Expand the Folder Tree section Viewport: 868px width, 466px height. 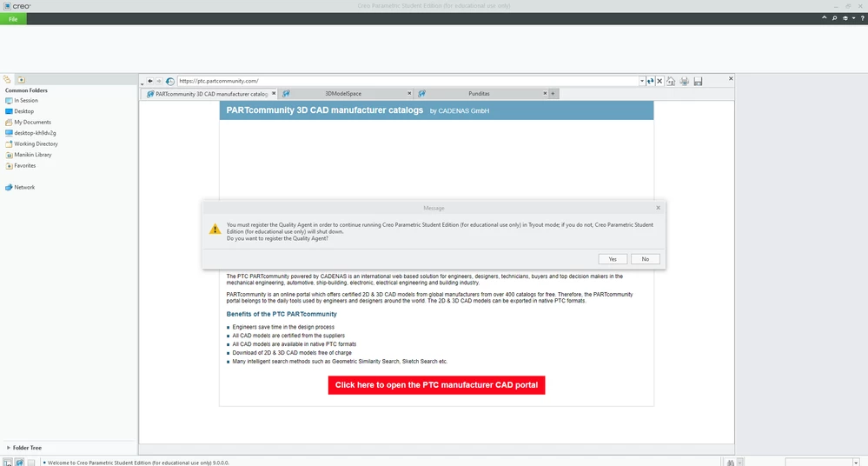pyautogui.click(x=23, y=448)
